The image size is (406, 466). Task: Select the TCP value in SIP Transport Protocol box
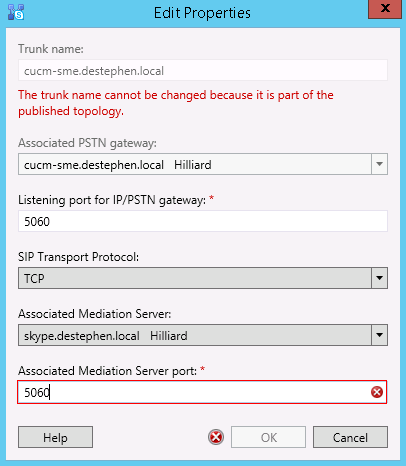pos(34,278)
